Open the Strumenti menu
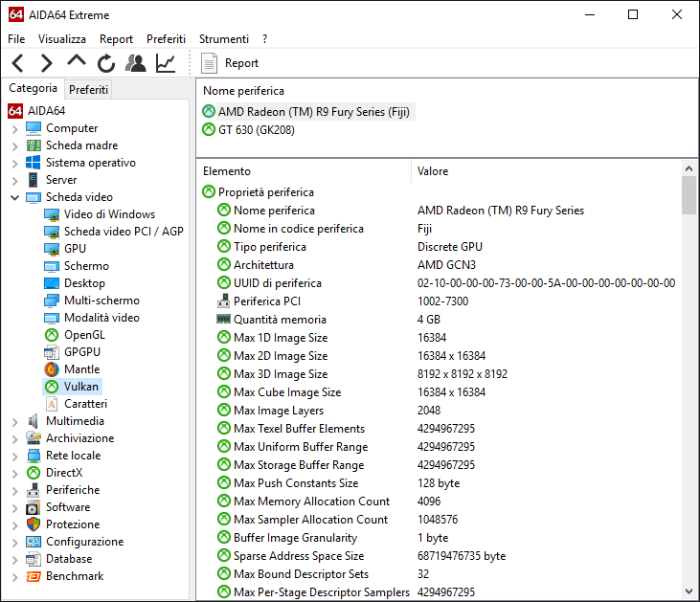700x602 pixels. tap(224, 39)
